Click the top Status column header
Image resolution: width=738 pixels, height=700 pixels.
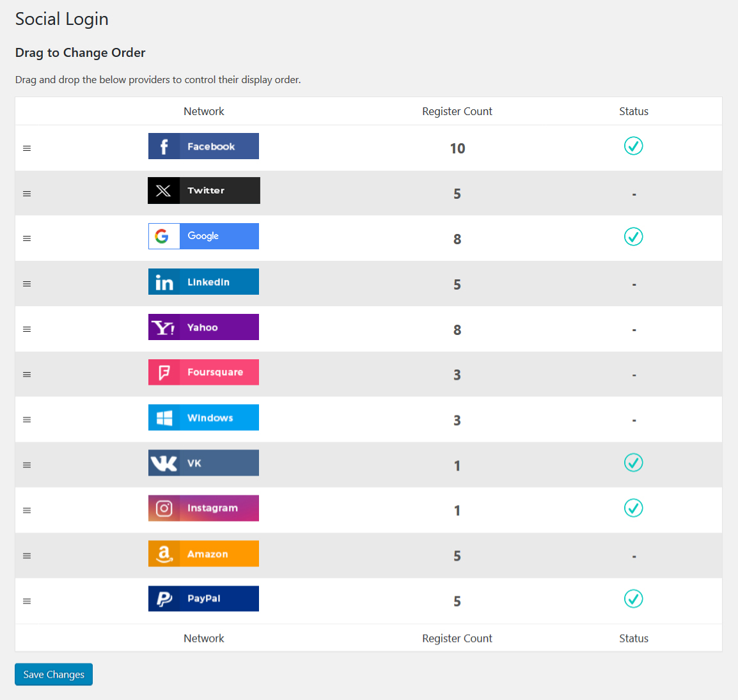634,111
